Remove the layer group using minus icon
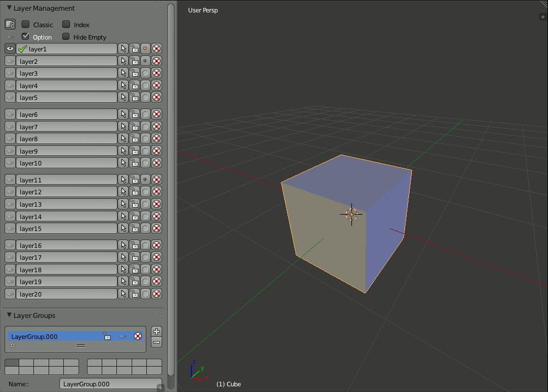The image size is (548, 392). (155, 342)
